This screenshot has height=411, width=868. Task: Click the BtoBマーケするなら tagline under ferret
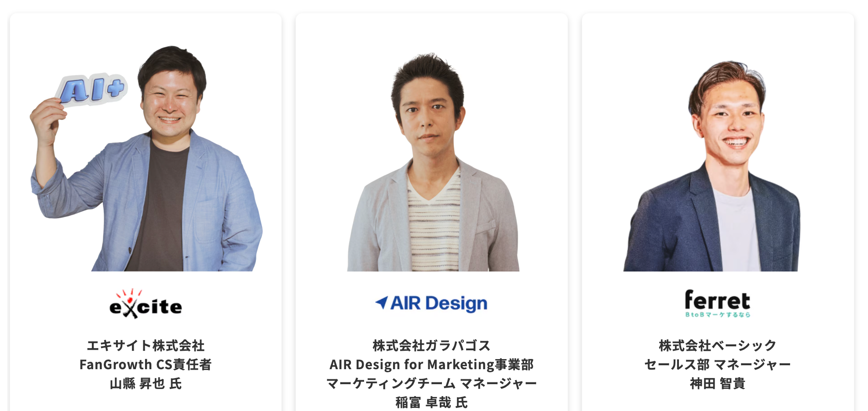718,315
